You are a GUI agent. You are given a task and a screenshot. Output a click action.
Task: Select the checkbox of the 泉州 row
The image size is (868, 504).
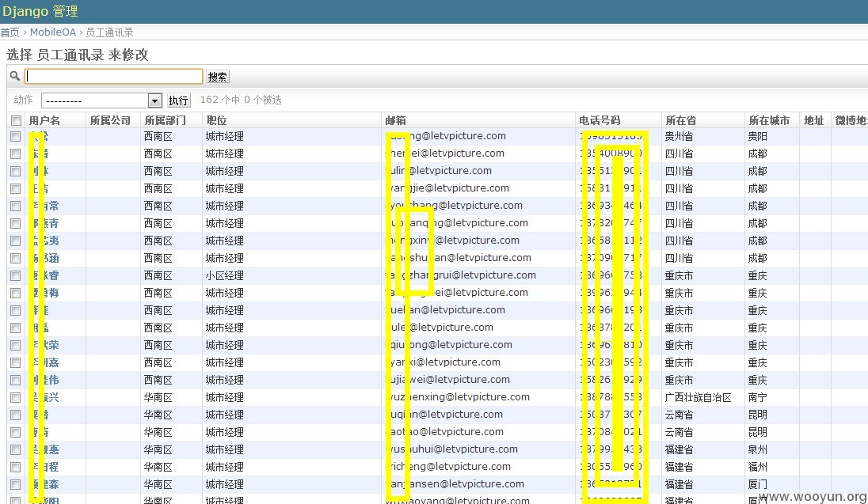pyautogui.click(x=16, y=449)
